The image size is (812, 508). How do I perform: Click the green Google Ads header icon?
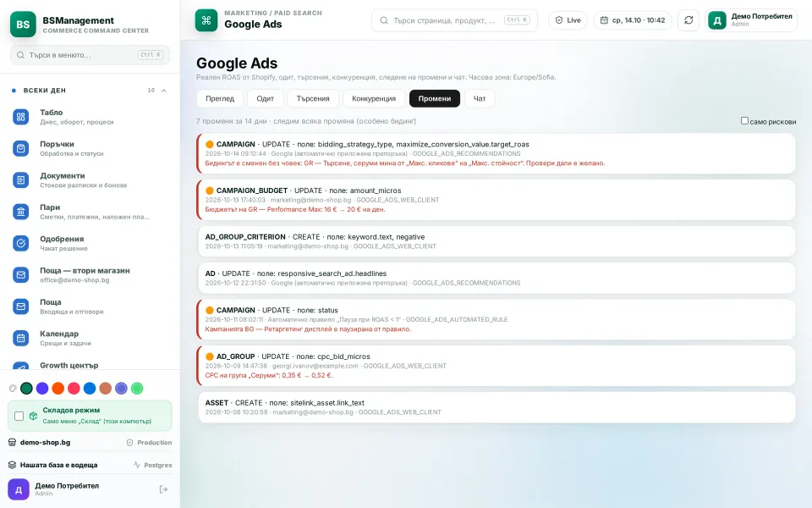(x=206, y=20)
